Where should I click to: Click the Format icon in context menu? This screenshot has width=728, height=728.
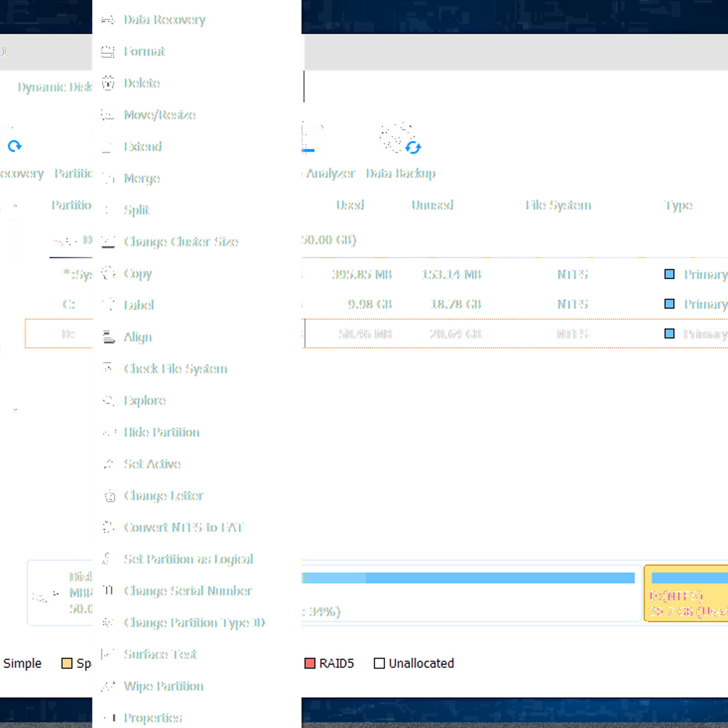click(108, 51)
